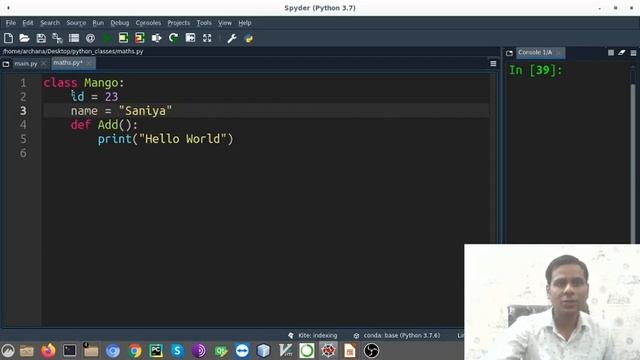This screenshot has height=360, width=640.
Task: Open OBS Studio from the taskbar
Action: 371,351
